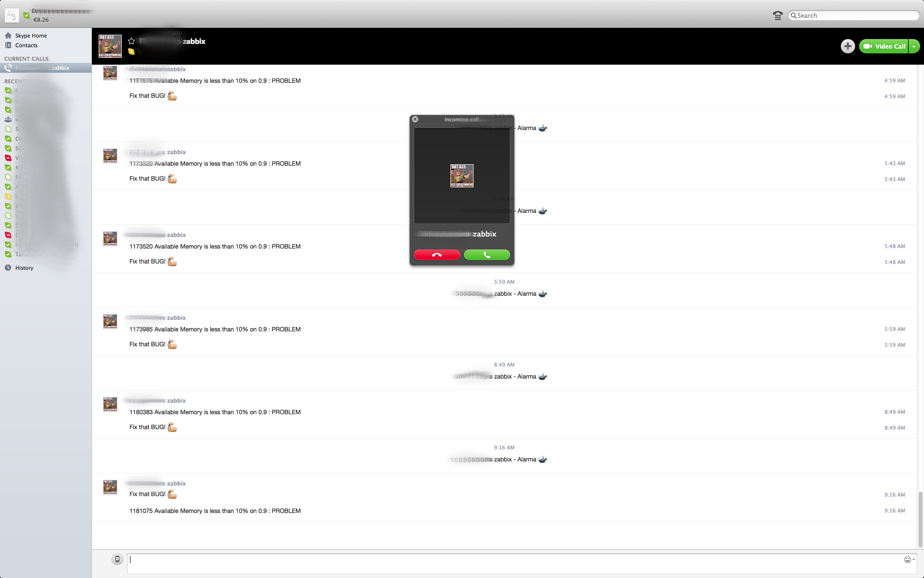Screen dimensions: 924x578
Task: Open own online status icon
Action: click(26, 15)
